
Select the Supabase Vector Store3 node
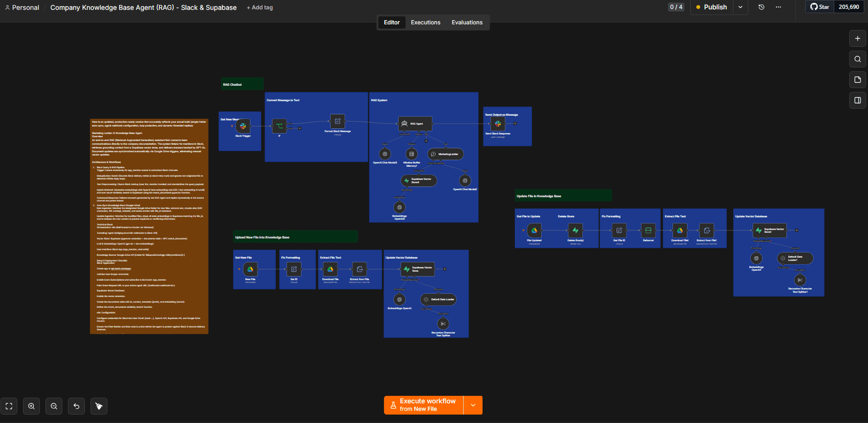tap(419, 180)
